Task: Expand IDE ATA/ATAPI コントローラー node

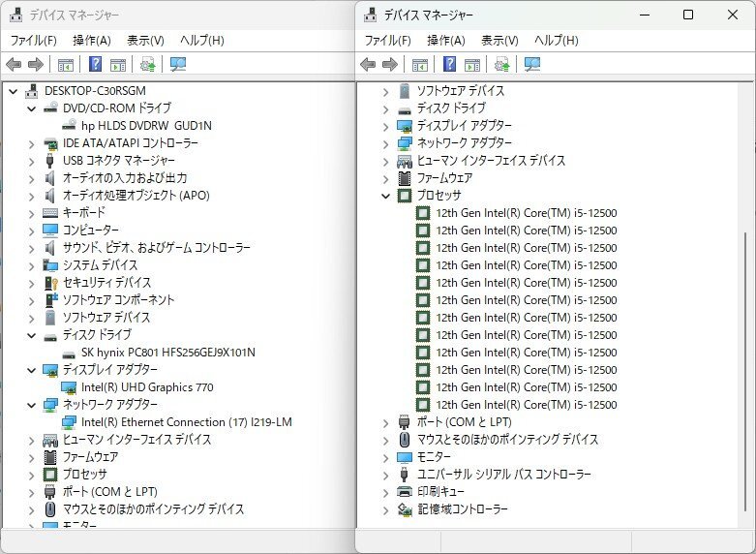Action: 32,143
